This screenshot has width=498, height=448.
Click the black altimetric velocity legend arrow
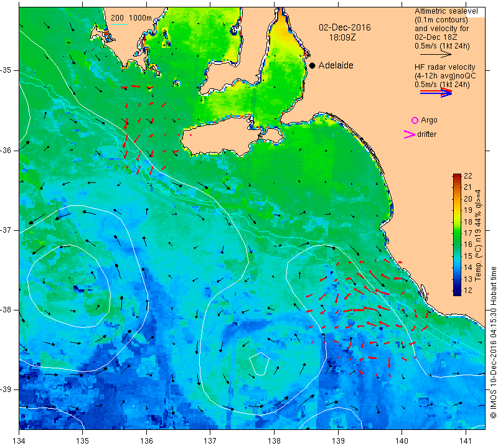436,55
